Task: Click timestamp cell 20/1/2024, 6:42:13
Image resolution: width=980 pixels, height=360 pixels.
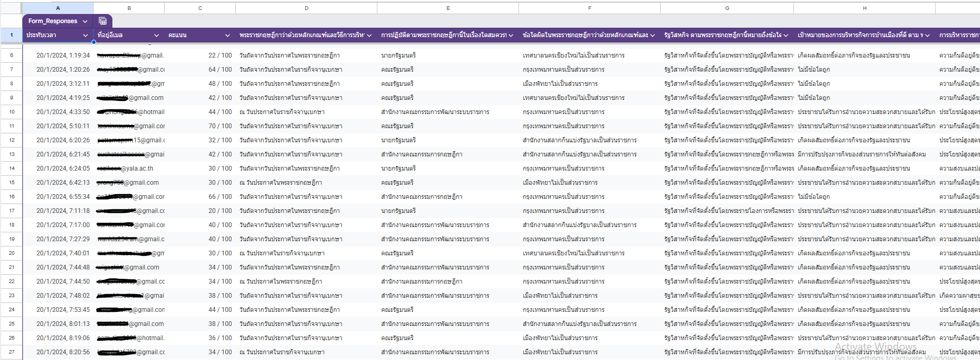Action: click(x=58, y=182)
